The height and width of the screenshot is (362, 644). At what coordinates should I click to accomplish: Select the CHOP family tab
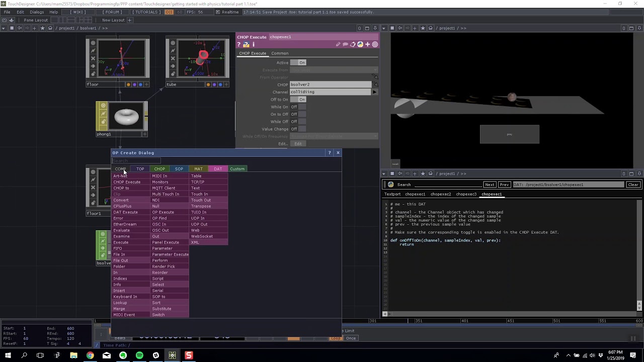click(159, 169)
